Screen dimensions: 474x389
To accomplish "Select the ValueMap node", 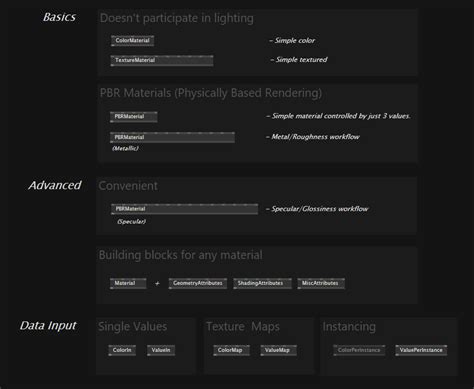I will [278, 350].
